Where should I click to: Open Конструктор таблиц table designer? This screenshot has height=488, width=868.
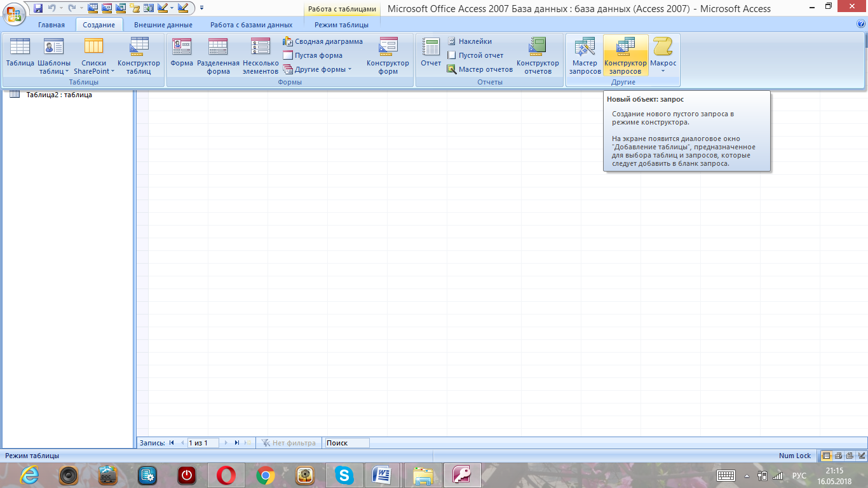tap(139, 55)
